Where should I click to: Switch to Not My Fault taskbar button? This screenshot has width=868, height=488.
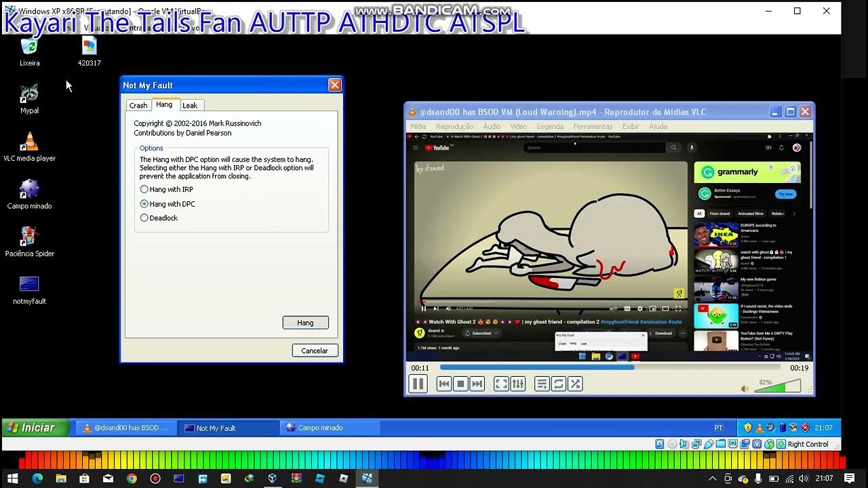coord(229,428)
